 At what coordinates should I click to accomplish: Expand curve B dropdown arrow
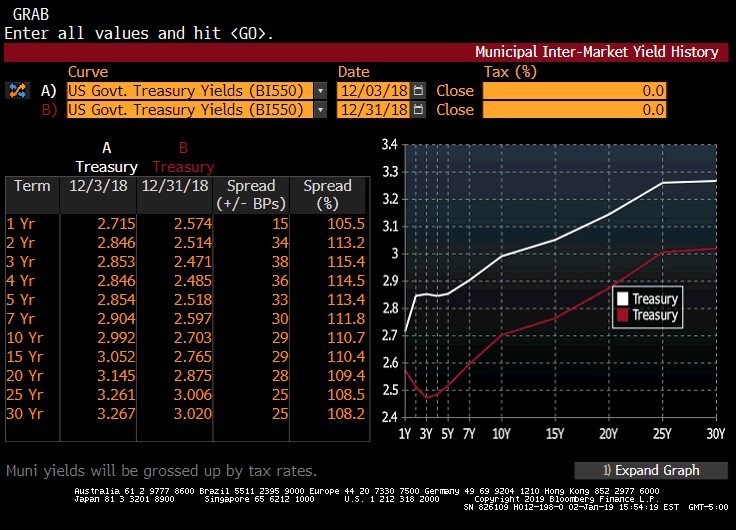(x=320, y=110)
